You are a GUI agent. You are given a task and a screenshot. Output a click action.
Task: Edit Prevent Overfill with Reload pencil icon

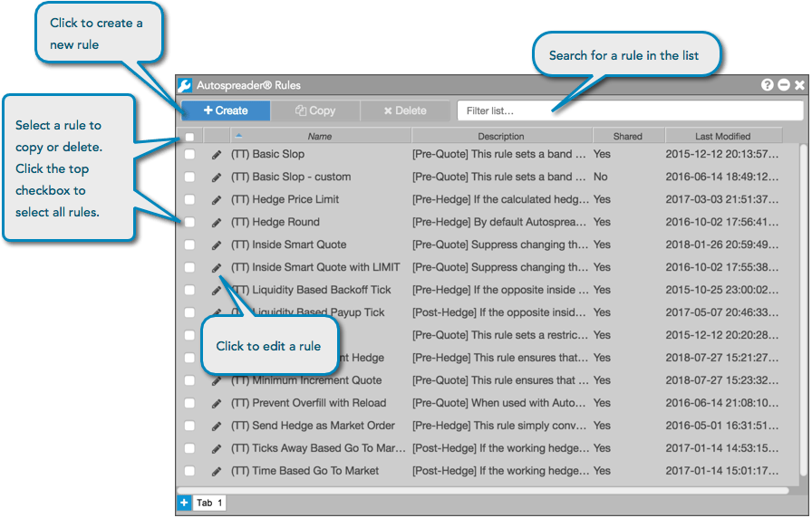217,404
